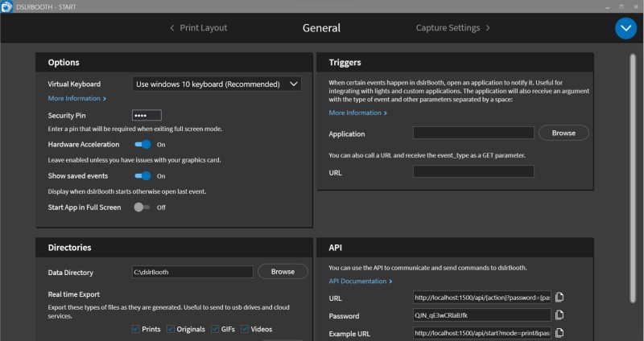Uncheck the GIFs export checkbox
The height and width of the screenshot is (341, 644).
coord(215,329)
